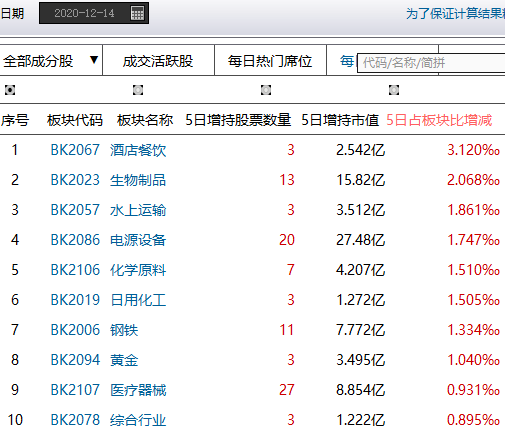The width and height of the screenshot is (505, 428).
Task: Open the 电源设备 sector link
Action: click(138, 240)
